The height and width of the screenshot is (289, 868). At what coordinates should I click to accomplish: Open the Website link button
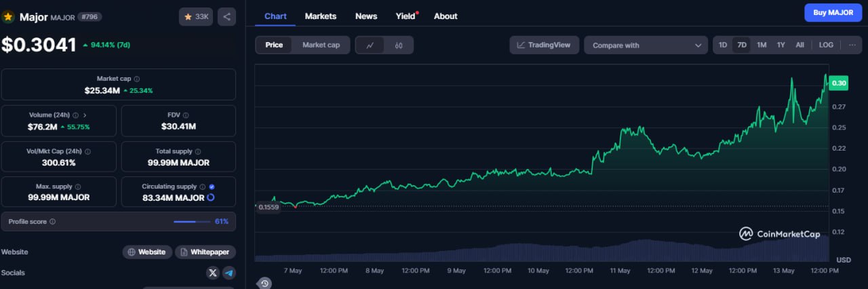pos(146,252)
